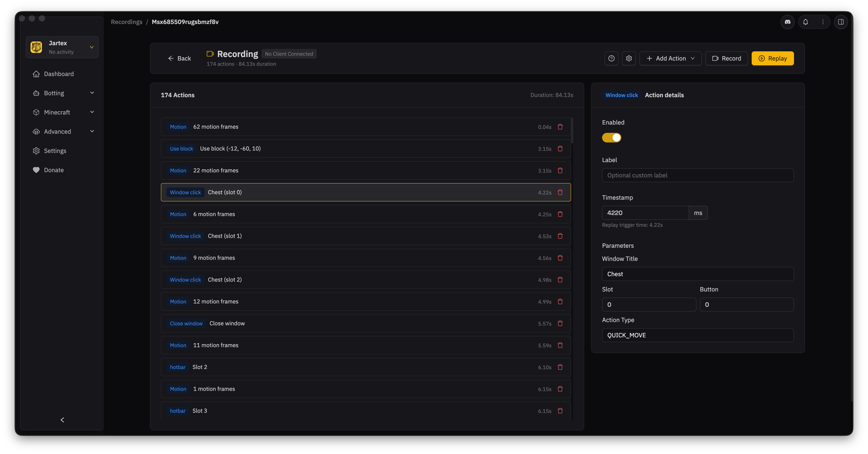Screen dimensions: 868x454
Task: Delete the 12 motion frames action
Action: pyautogui.click(x=560, y=302)
